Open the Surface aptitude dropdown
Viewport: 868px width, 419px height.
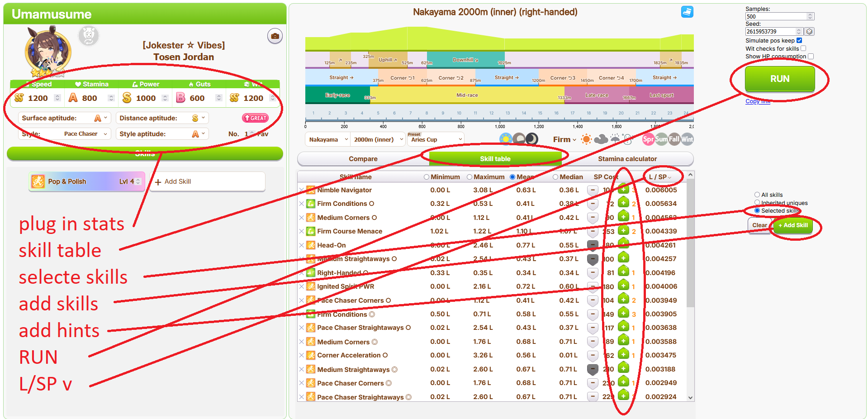tap(65, 118)
